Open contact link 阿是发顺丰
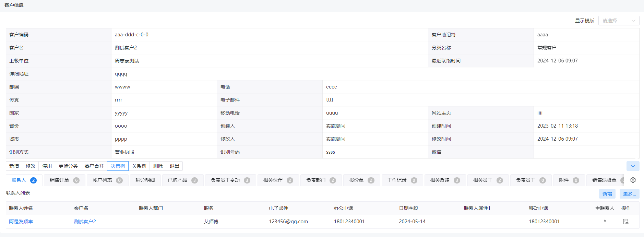Image resolution: width=644 pixels, height=237 pixels. [x=21, y=222]
